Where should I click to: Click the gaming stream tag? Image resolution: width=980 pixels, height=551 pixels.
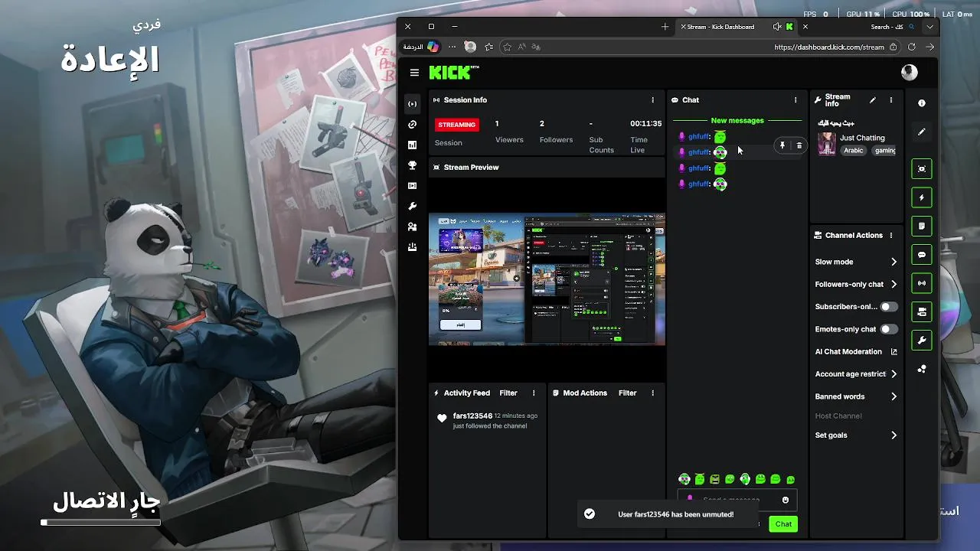coord(885,151)
